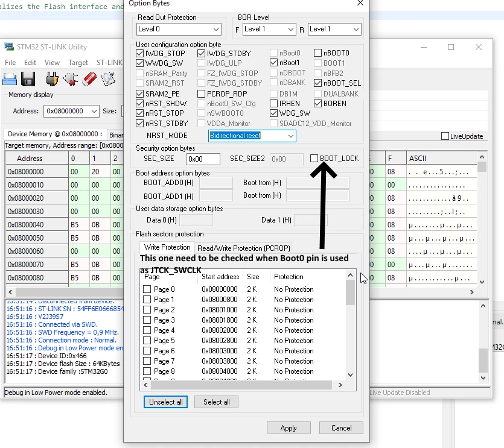This screenshot has width=504, height=448.
Task: Click the Unselect all button
Action: pos(165,402)
